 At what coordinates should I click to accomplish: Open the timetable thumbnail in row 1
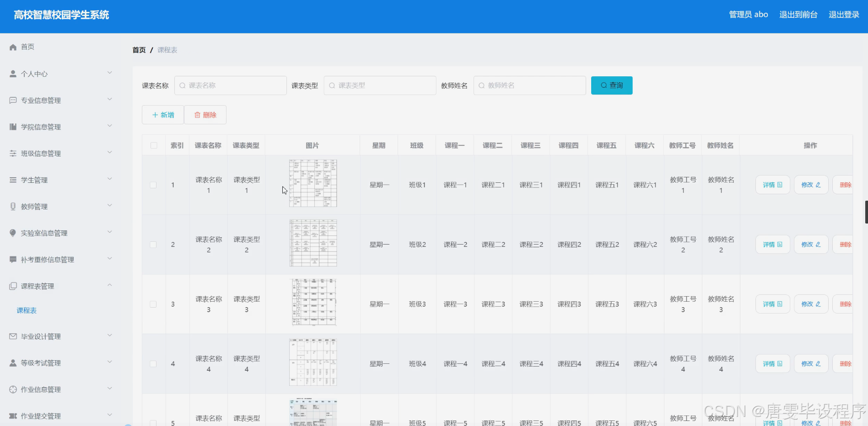click(313, 183)
